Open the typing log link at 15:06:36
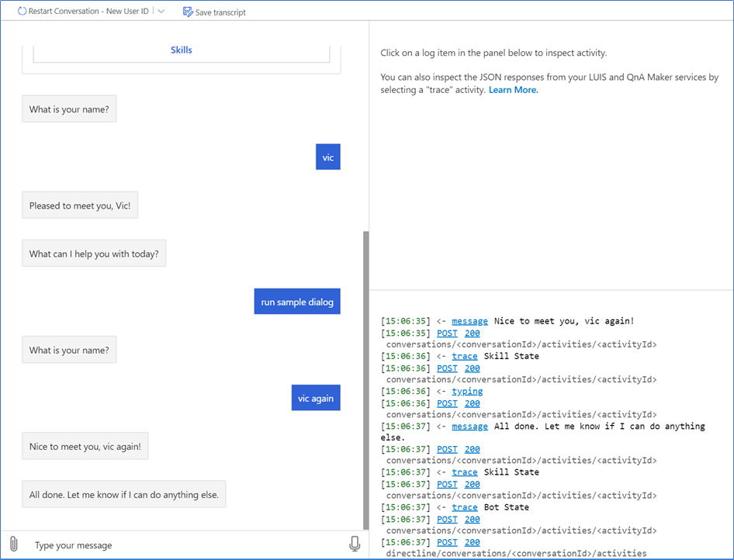This screenshot has width=734, height=560. pyautogui.click(x=467, y=391)
